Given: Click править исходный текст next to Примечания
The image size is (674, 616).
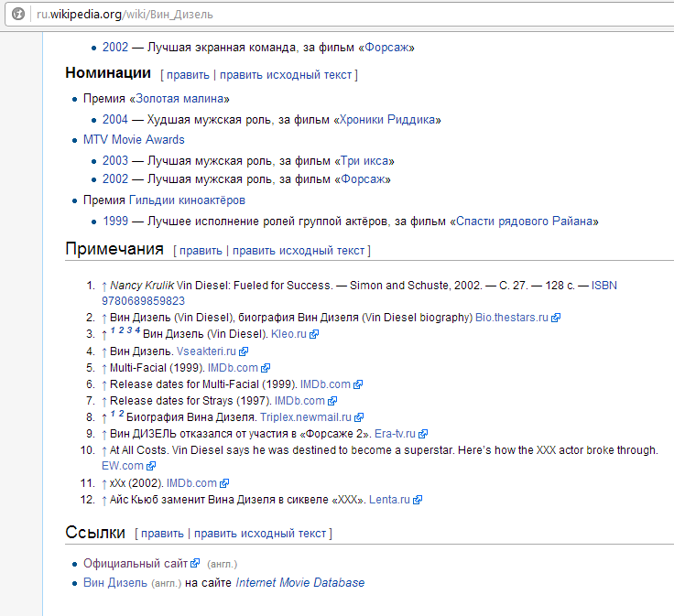Looking at the screenshot, I should click(x=299, y=250).
